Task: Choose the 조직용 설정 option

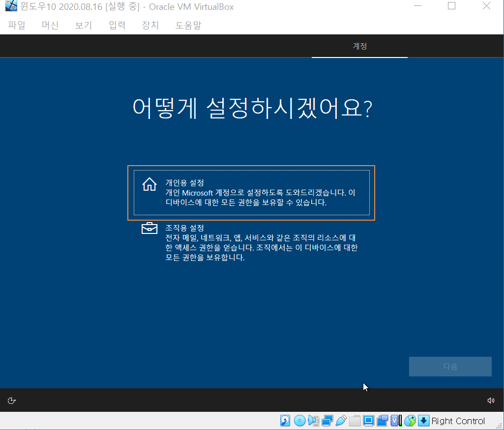Action: 251,242
